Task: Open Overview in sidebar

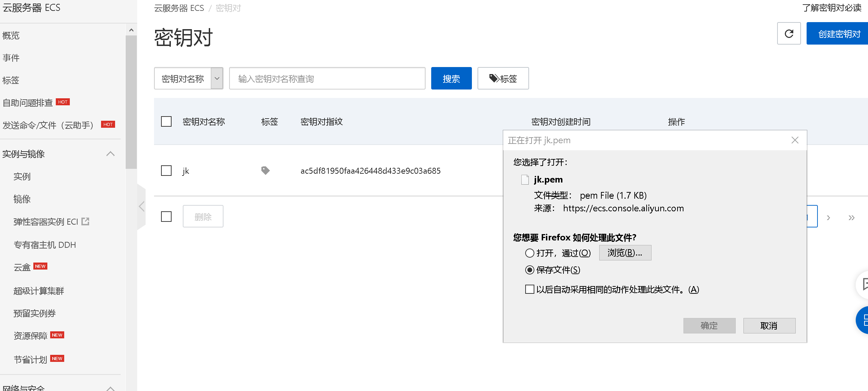Action: pos(11,35)
